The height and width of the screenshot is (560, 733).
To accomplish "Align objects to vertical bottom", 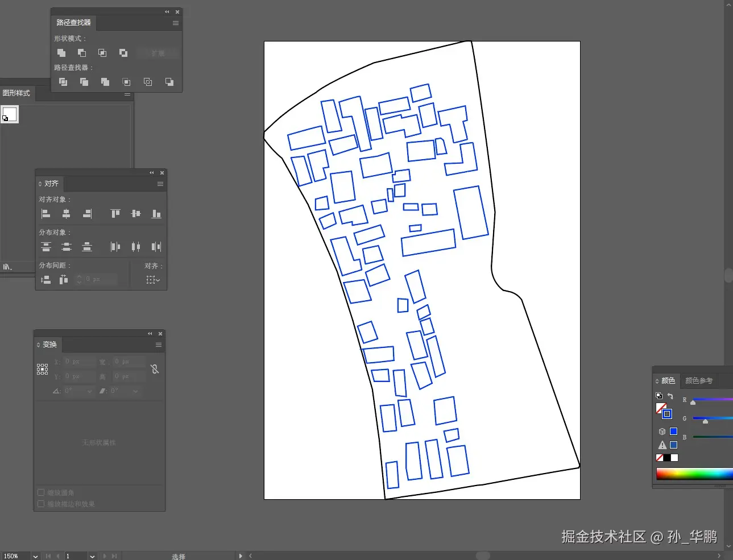I will click(x=156, y=214).
